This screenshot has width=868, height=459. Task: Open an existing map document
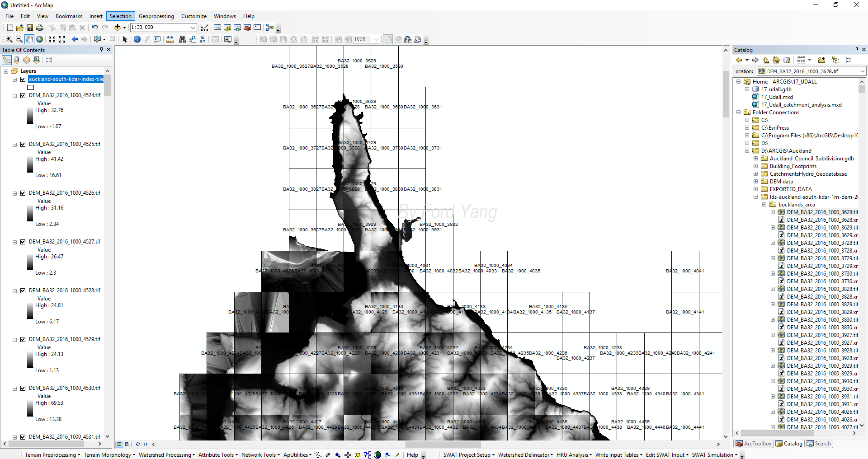pyautogui.click(x=20, y=28)
